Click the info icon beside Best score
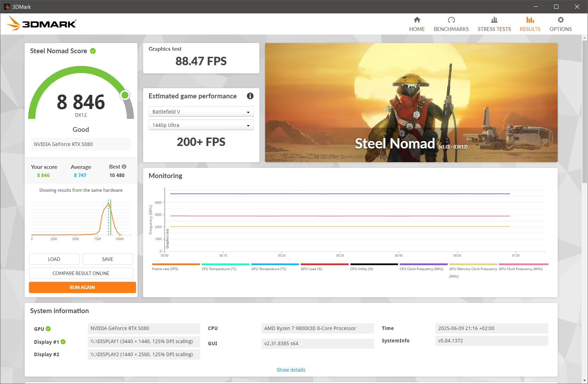The width and height of the screenshot is (588, 384). 124,167
